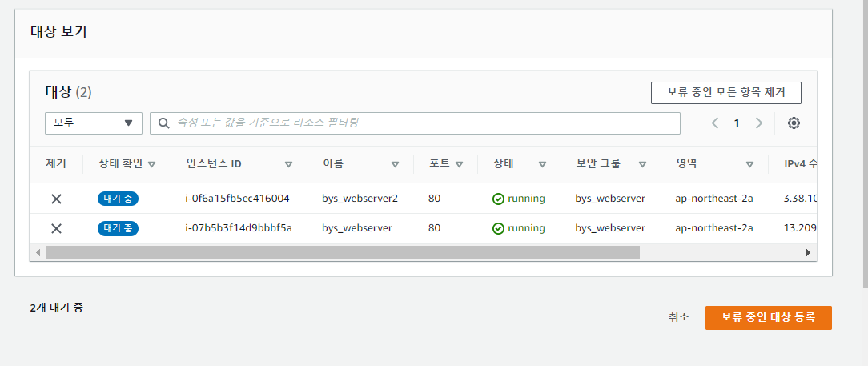Sort by 이름 column
The width and height of the screenshot is (868, 366).
coord(395,164)
